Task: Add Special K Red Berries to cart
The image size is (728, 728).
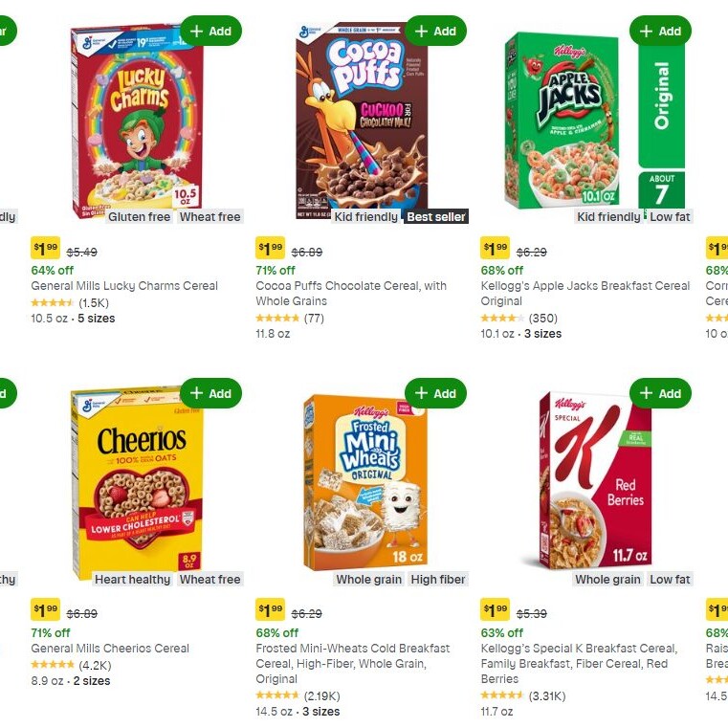Action: coord(660,393)
